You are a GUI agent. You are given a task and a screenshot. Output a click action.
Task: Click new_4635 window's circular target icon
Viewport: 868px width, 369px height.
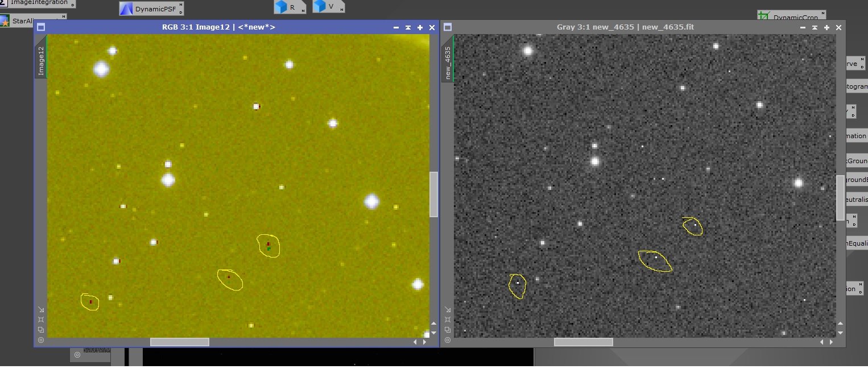coord(448,340)
